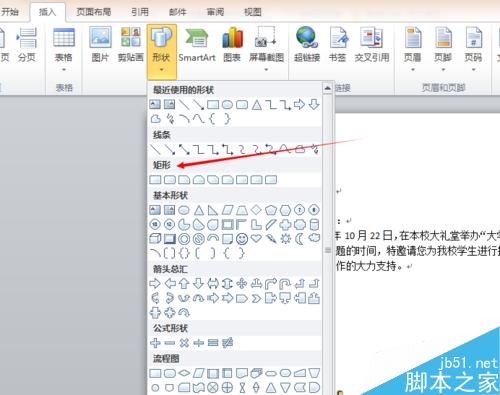The width and height of the screenshot is (500, 395).
Task: Pick the scribble shape under 线条
Action: [315, 149]
